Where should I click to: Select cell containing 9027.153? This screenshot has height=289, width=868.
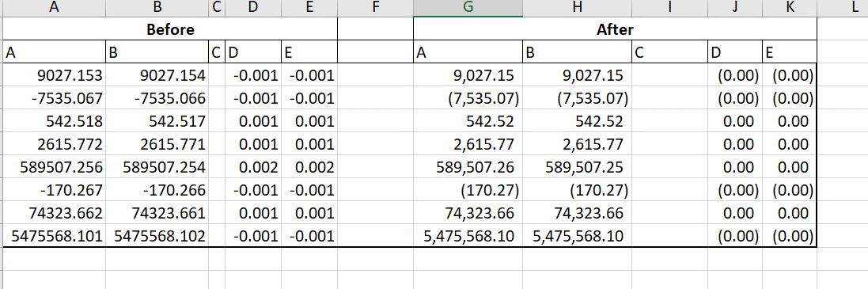[x=54, y=75]
